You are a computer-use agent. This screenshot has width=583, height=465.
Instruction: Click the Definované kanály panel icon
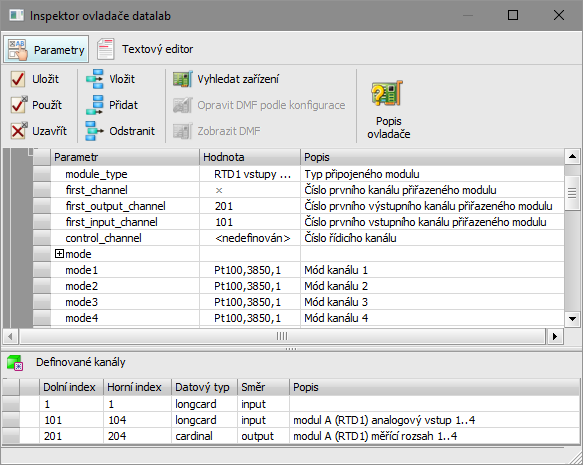pyautogui.click(x=15, y=363)
